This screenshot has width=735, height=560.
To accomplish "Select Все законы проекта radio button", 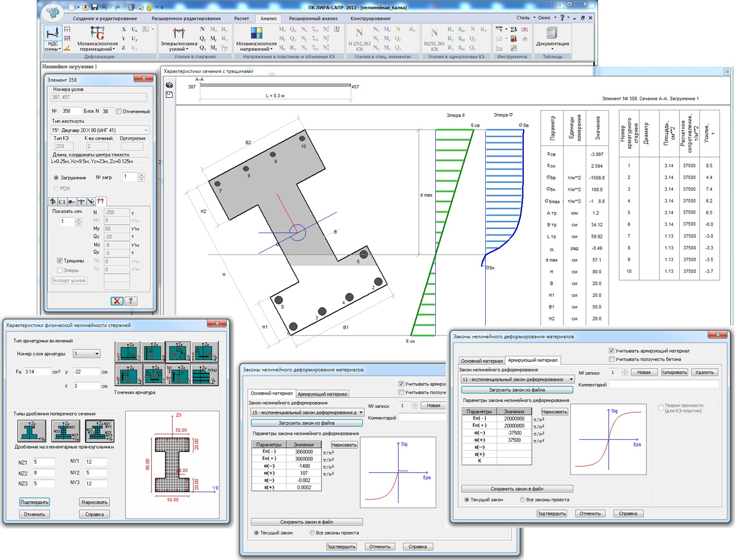I will click(523, 500).
